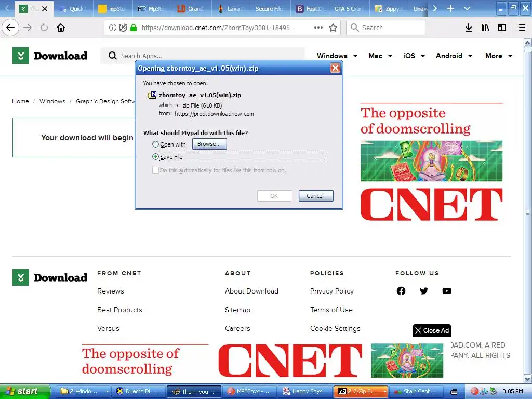
Task: Click the green Download logo in header
Action: [x=50, y=56]
